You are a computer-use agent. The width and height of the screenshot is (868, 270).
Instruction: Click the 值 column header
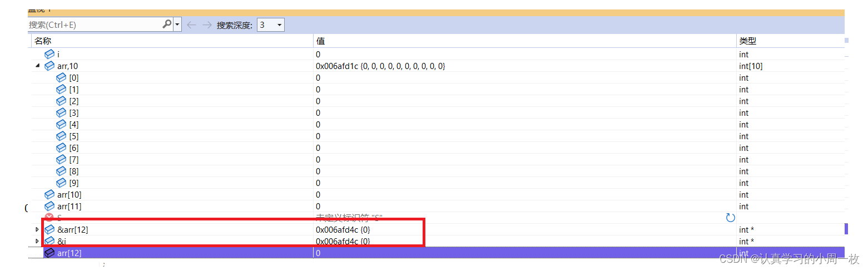pyautogui.click(x=321, y=41)
